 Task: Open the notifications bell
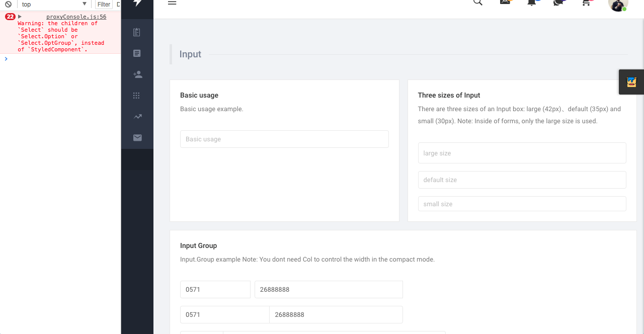(532, 2)
